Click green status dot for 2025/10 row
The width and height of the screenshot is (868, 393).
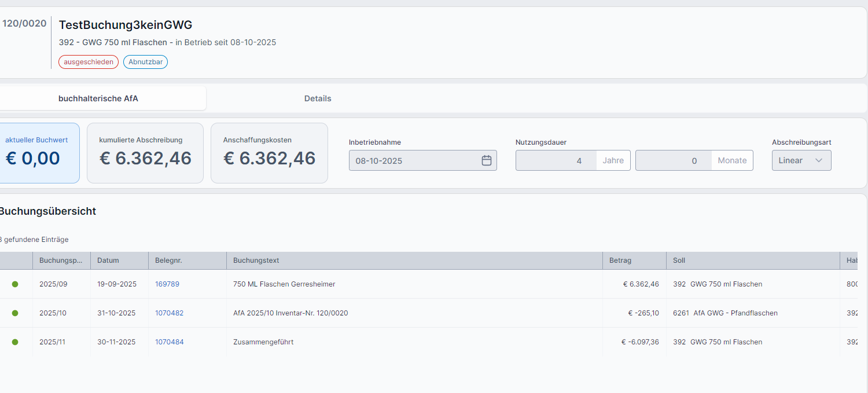click(x=15, y=313)
